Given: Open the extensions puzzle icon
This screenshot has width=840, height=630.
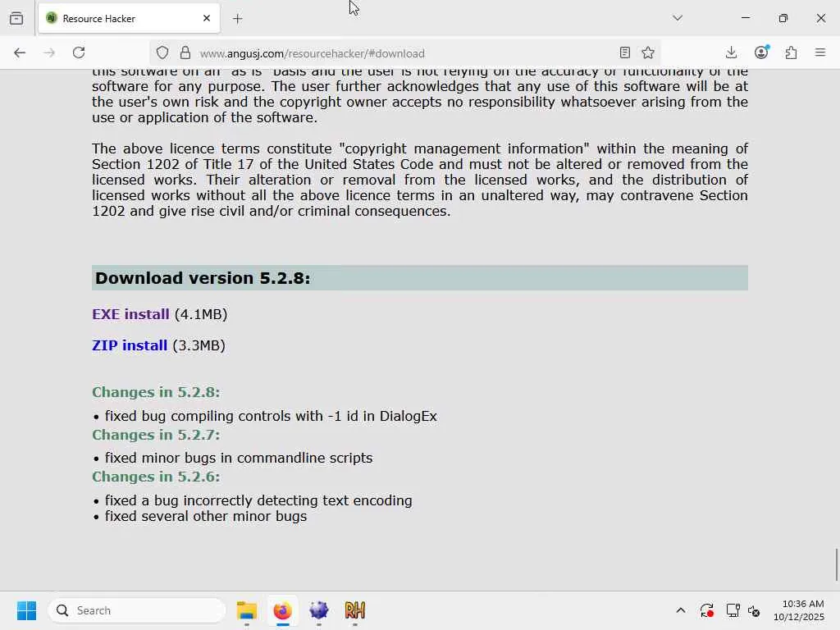Looking at the screenshot, I should pyautogui.click(x=792, y=52).
